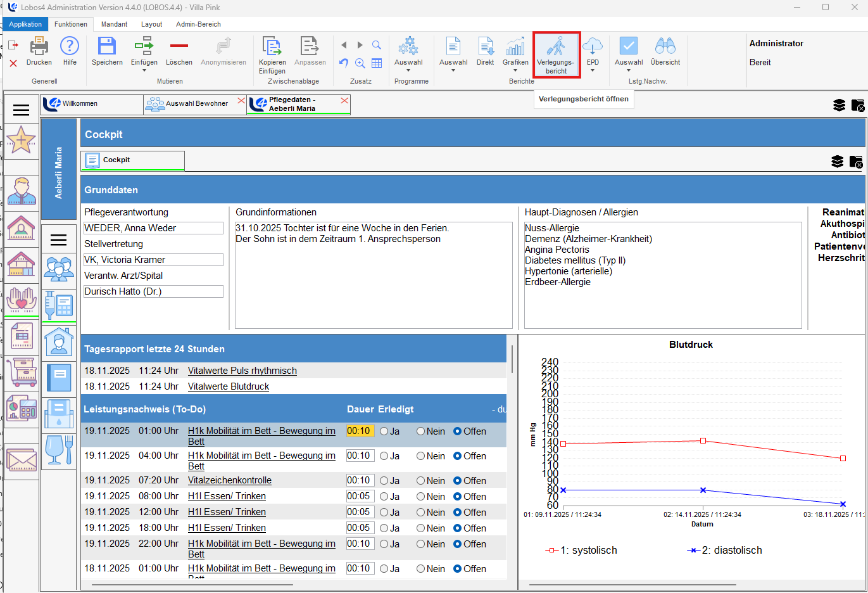Click the envelope messages icon in sidebar
The image size is (868, 593).
(22, 459)
